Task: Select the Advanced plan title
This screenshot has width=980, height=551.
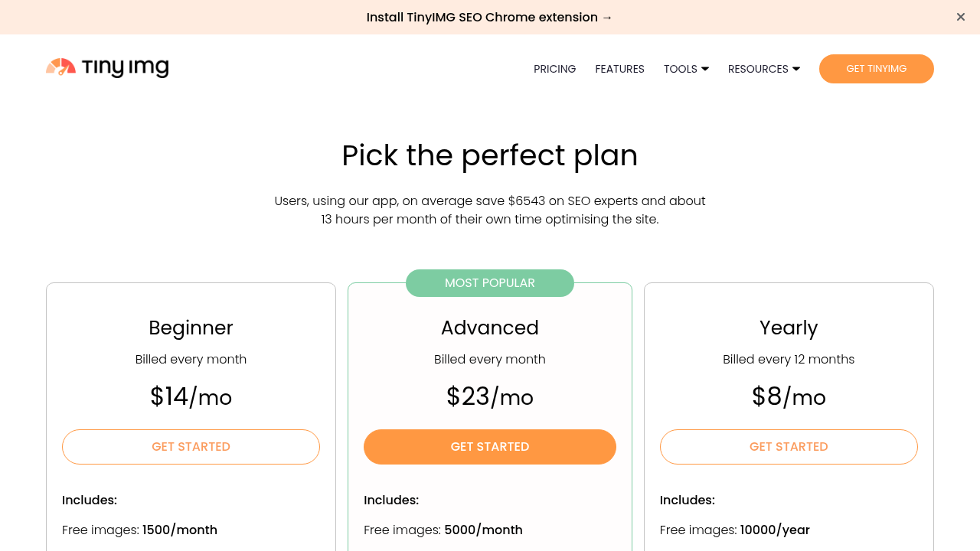Action: pos(490,328)
